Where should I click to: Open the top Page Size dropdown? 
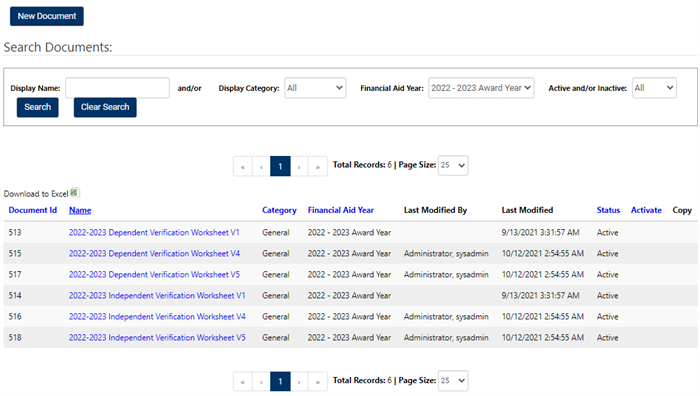(x=453, y=165)
